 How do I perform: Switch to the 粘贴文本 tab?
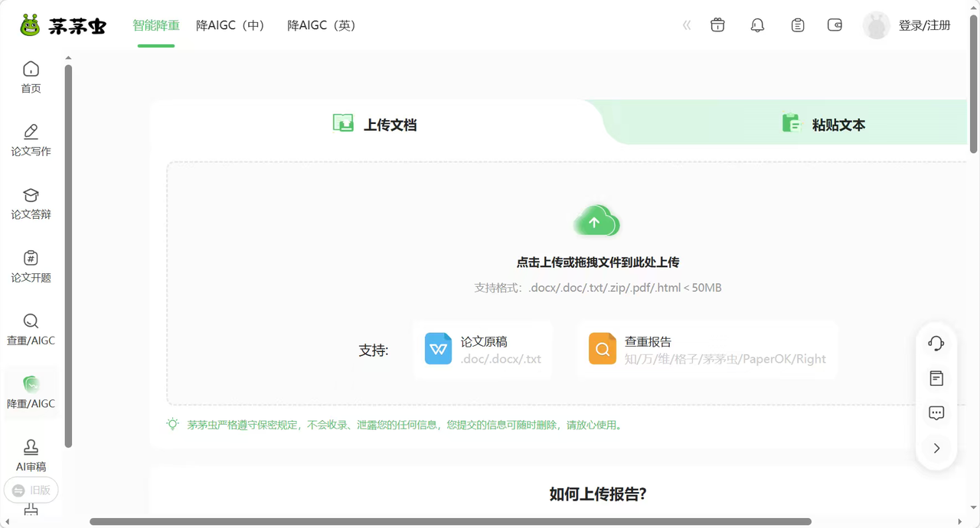[824, 122]
